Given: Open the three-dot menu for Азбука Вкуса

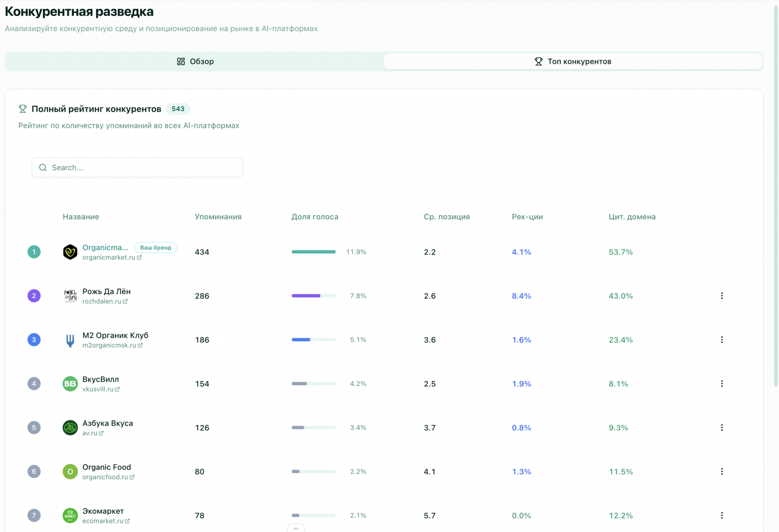Looking at the screenshot, I should coord(722,427).
